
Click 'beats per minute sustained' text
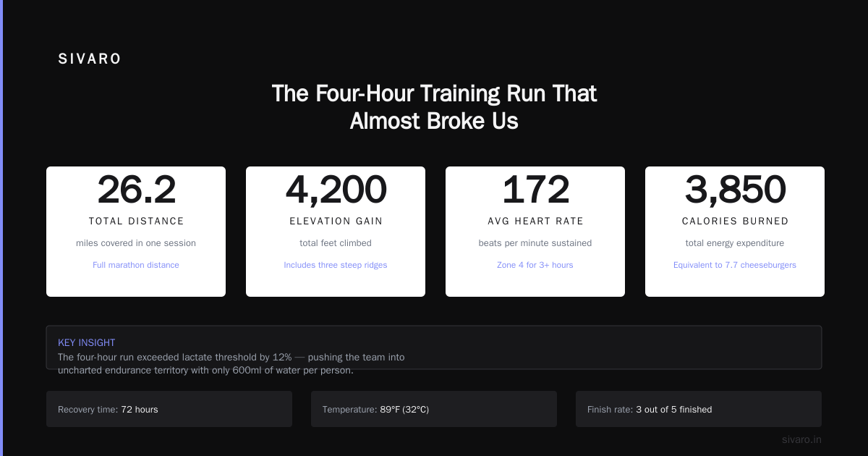pyautogui.click(x=535, y=243)
